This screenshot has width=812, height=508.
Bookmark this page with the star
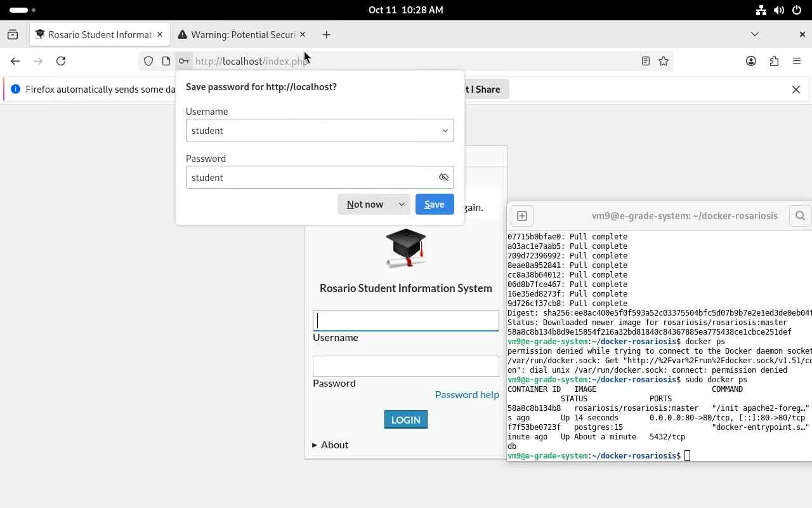tap(664, 61)
